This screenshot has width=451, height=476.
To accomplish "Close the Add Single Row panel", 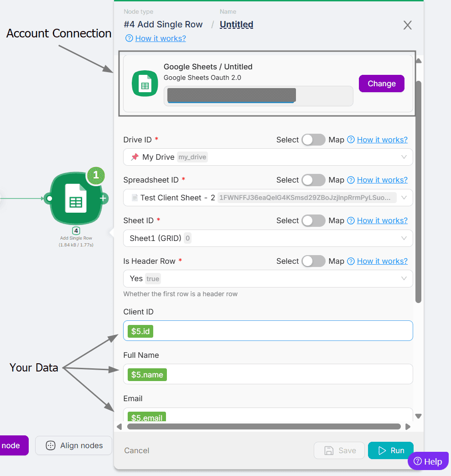I will [407, 25].
